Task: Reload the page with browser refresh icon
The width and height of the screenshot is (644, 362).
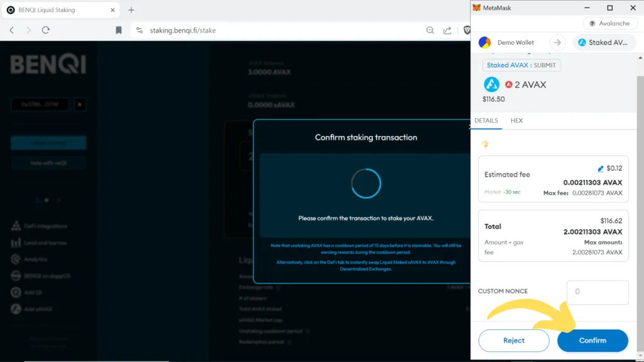Action: [x=46, y=30]
